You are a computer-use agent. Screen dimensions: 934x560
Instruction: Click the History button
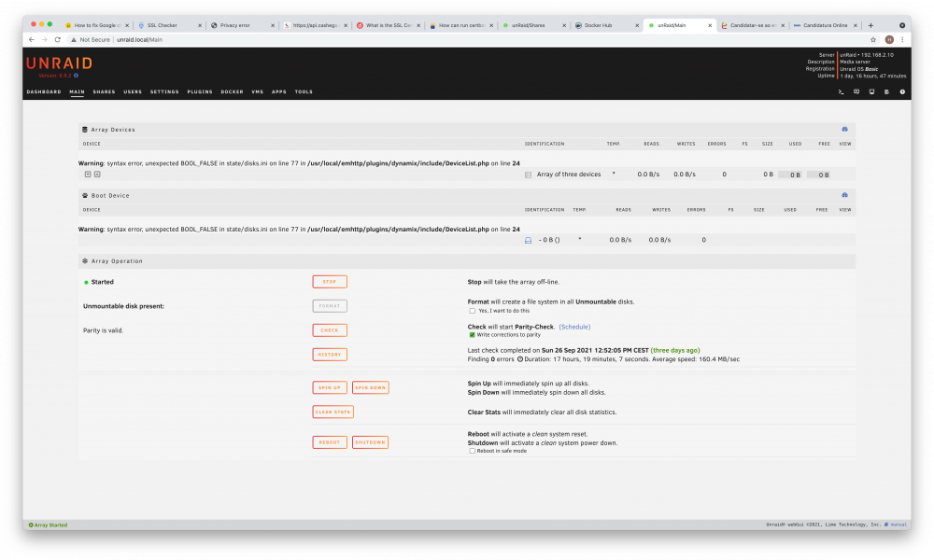pos(330,355)
